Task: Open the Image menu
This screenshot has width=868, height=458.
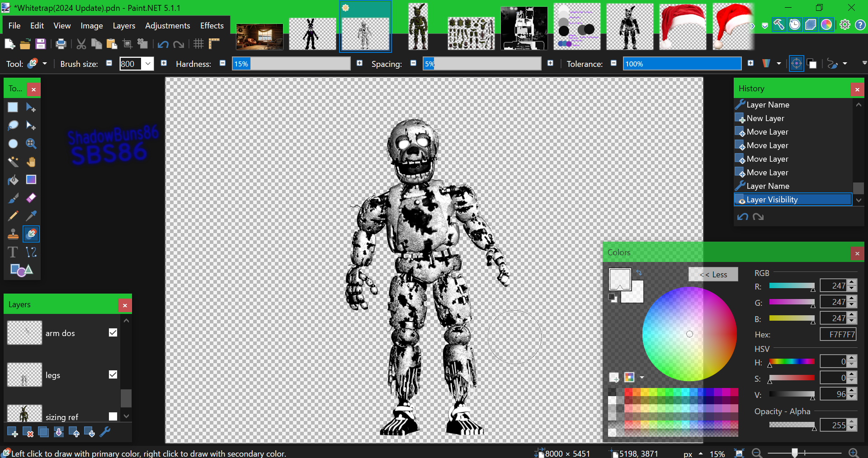Action: coord(92,26)
